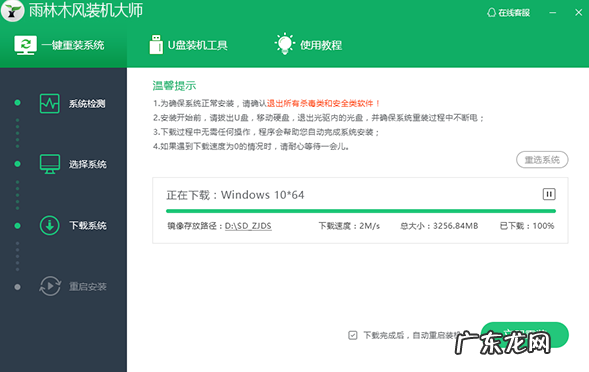
Task: Click the restart install circular icon
Action: [x=50, y=286]
